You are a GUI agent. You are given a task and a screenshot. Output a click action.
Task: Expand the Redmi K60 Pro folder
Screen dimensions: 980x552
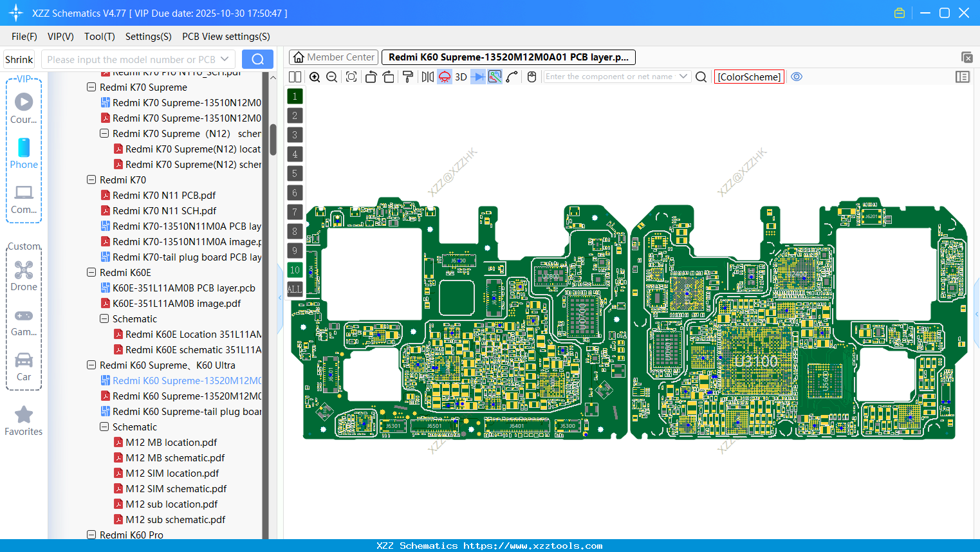[x=91, y=535]
